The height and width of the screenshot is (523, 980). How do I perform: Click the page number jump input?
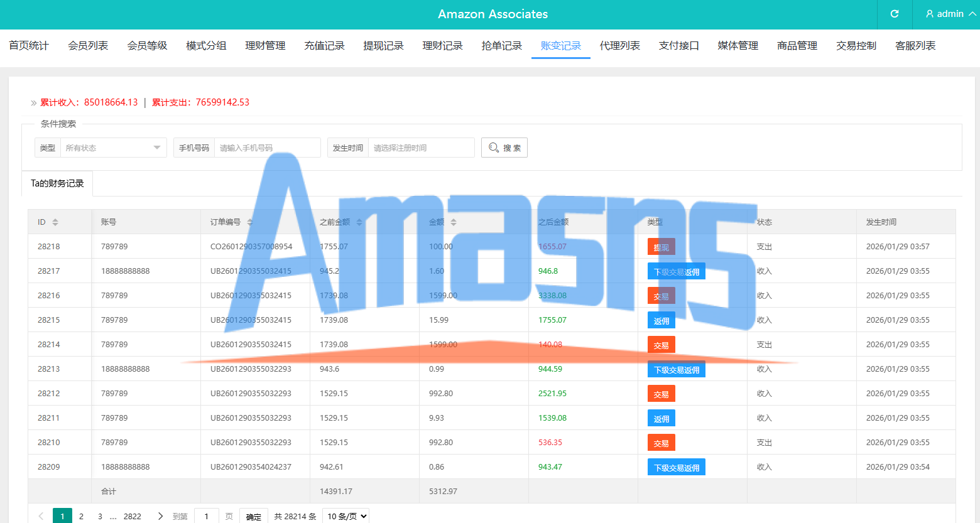click(207, 516)
